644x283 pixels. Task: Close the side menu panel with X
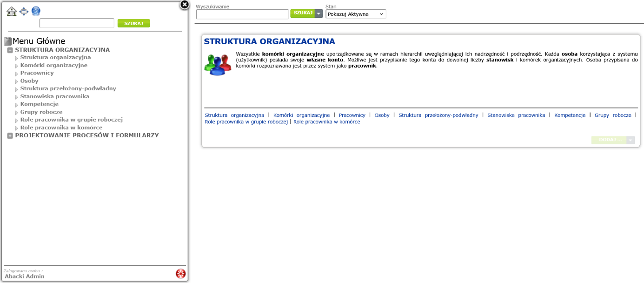pyautogui.click(x=185, y=5)
